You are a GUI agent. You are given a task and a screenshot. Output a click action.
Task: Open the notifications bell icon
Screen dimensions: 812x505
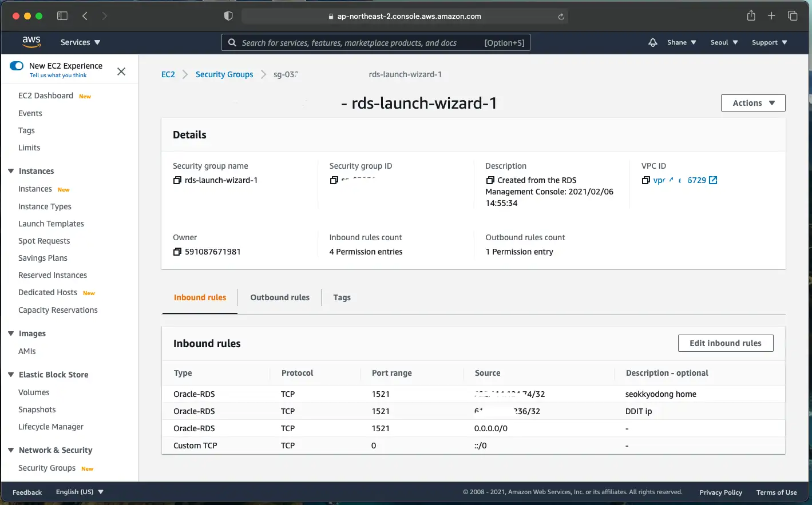tap(652, 42)
